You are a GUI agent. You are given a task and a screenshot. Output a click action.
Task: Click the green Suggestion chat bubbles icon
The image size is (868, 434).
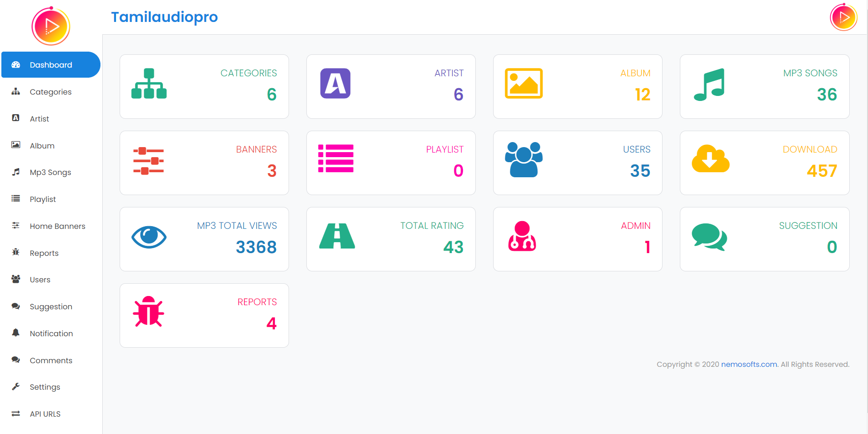709,237
